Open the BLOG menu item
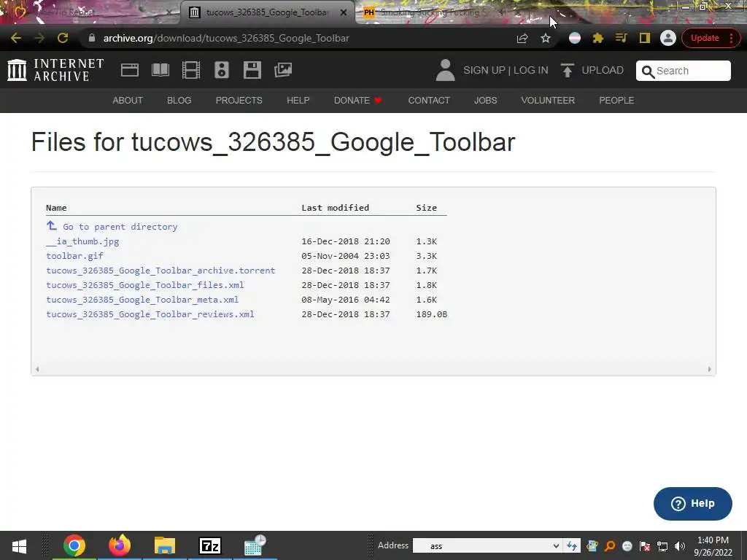The image size is (747, 560). pos(179,101)
